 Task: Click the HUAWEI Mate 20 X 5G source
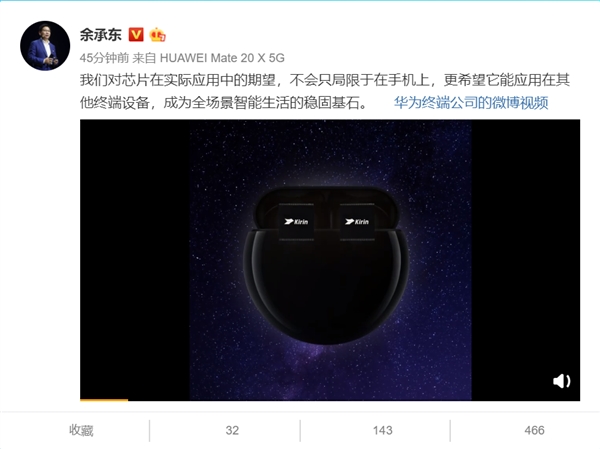point(222,58)
